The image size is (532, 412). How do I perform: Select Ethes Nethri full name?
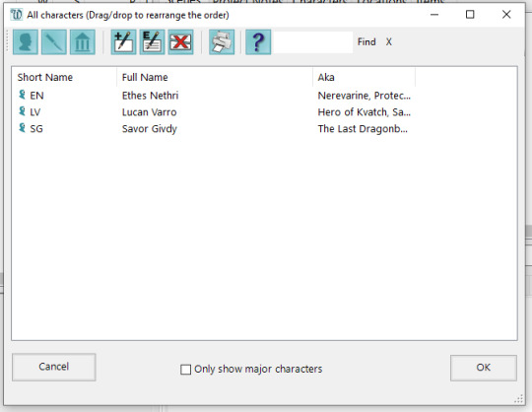[151, 96]
